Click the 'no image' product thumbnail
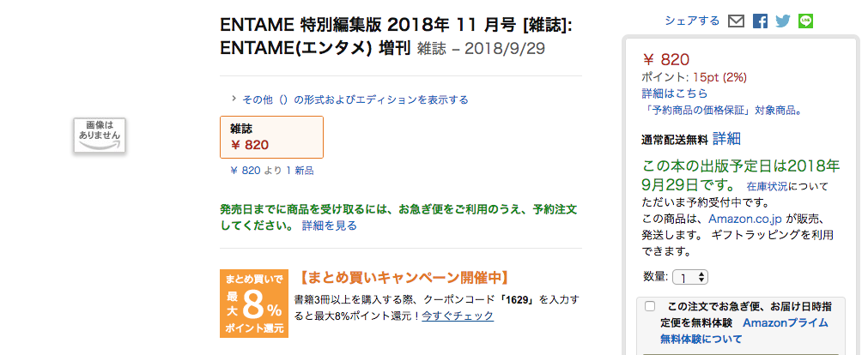 pyautogui.click(x=100, y=135)
